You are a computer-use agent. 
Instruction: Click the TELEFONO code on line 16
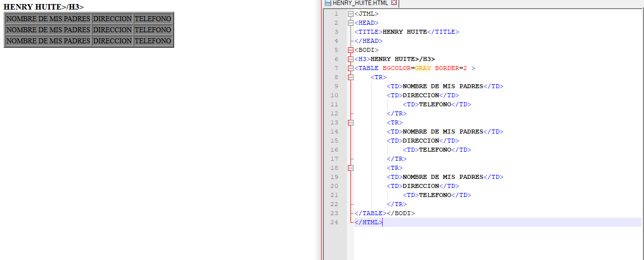[437, 150]
